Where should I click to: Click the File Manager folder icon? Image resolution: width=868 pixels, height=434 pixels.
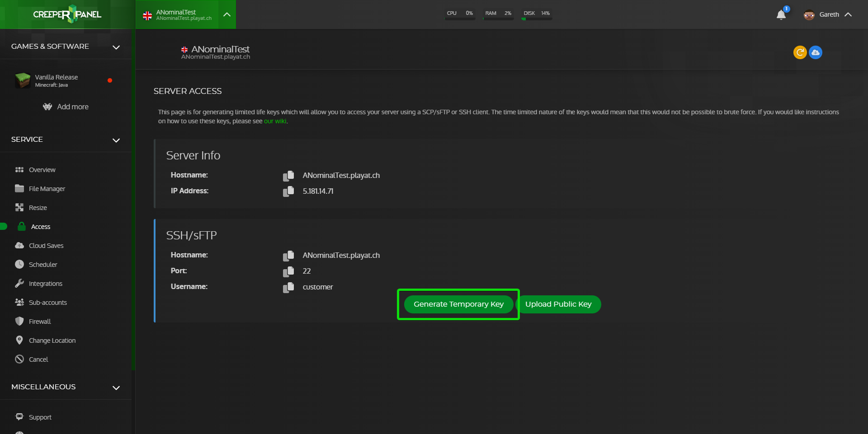19,188
